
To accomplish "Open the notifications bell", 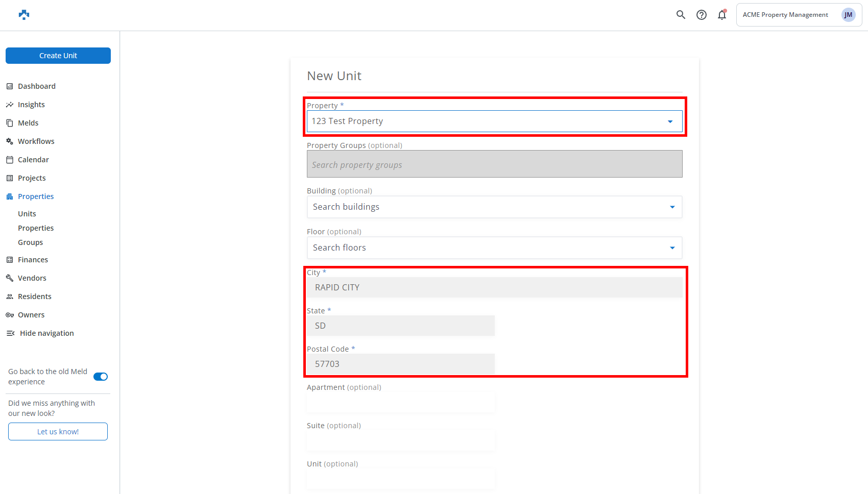I will pos(721,15).
